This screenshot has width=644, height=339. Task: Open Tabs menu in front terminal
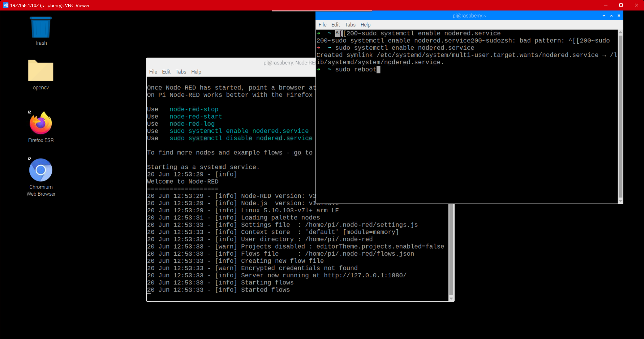click(x=350, y=25)
